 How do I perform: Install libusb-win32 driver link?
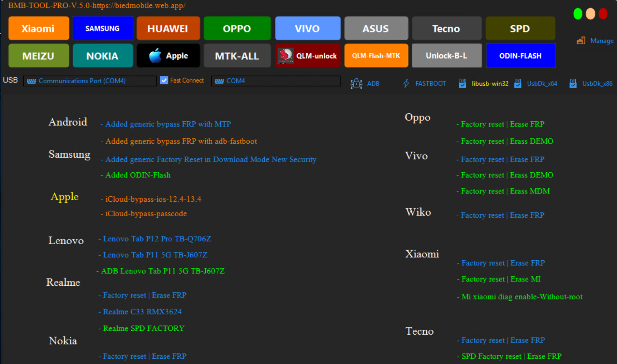point(490,84)
